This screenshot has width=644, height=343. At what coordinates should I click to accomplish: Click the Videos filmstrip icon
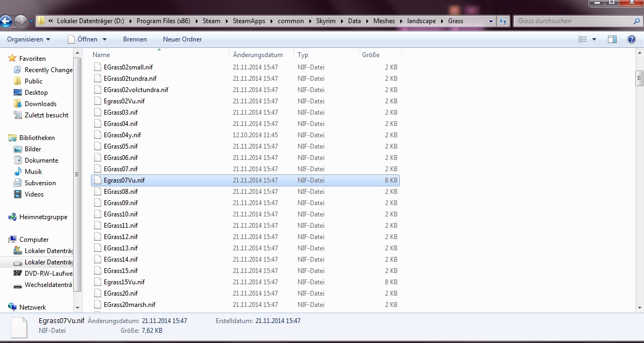click(x=18, y=194)
